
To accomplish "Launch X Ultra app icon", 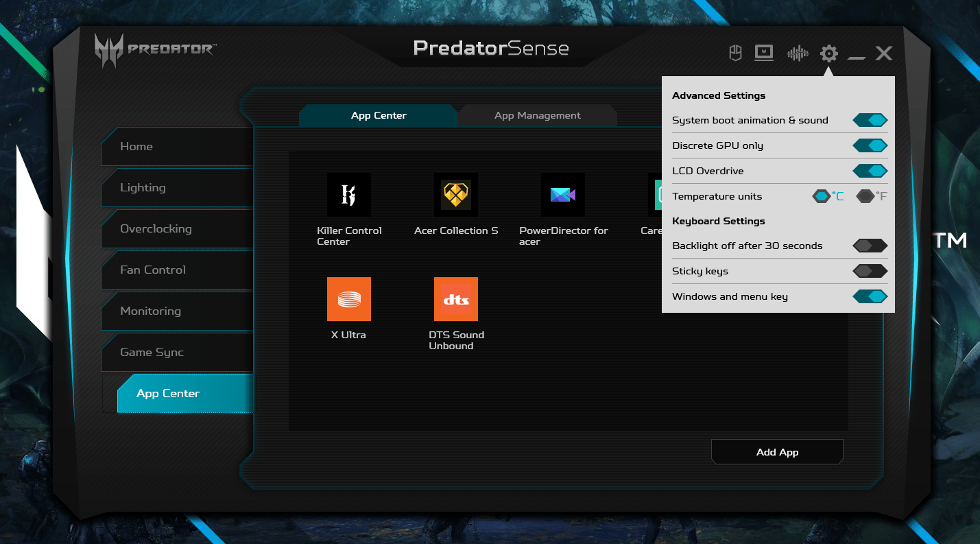I will (349, 299).
